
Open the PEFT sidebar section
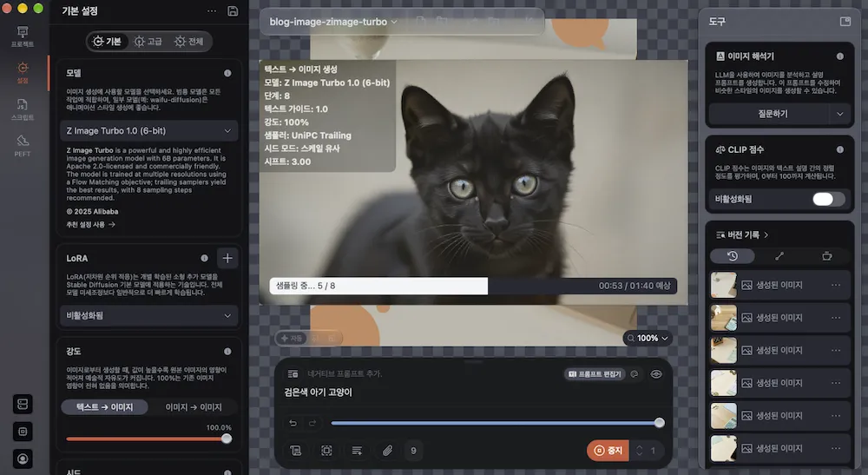tap(23, 146)
